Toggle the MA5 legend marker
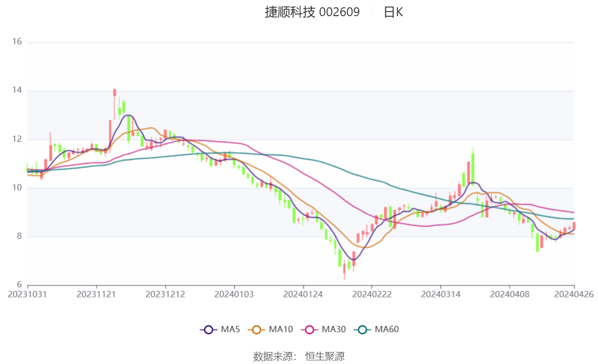Viewport: 598px width, 364px height. coord(208,330)
